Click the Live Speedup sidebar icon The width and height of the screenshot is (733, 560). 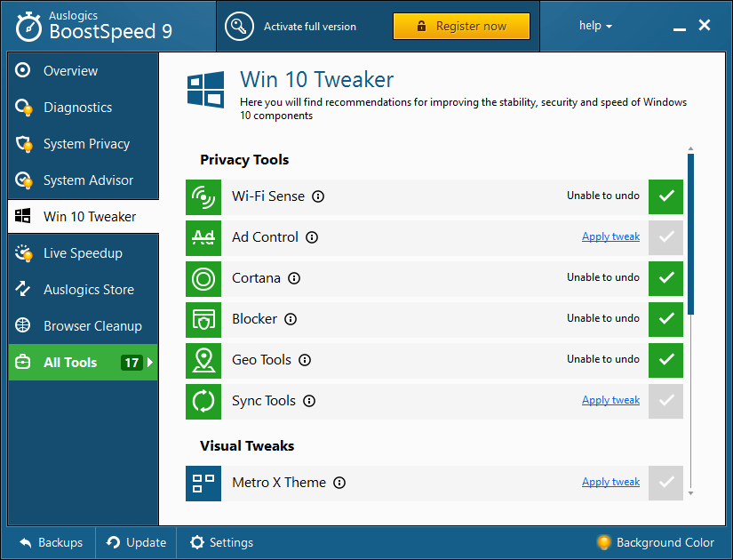tap(23, 253)
